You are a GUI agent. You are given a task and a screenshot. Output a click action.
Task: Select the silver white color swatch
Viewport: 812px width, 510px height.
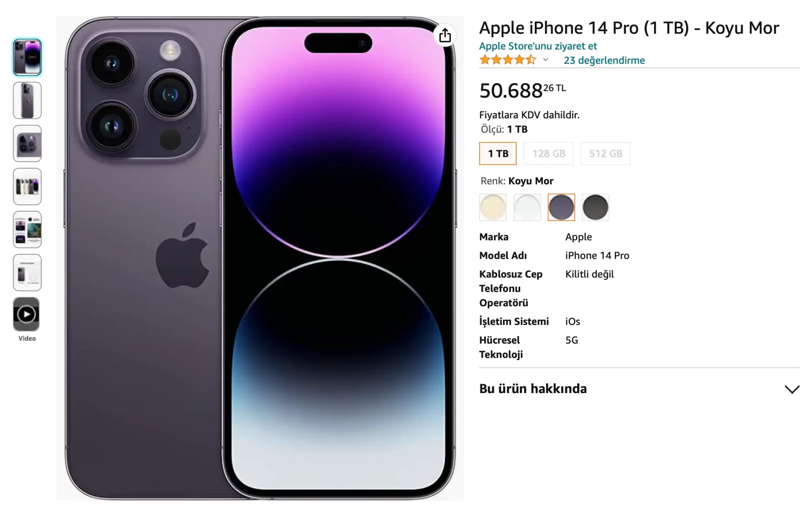tap(527, 207)
